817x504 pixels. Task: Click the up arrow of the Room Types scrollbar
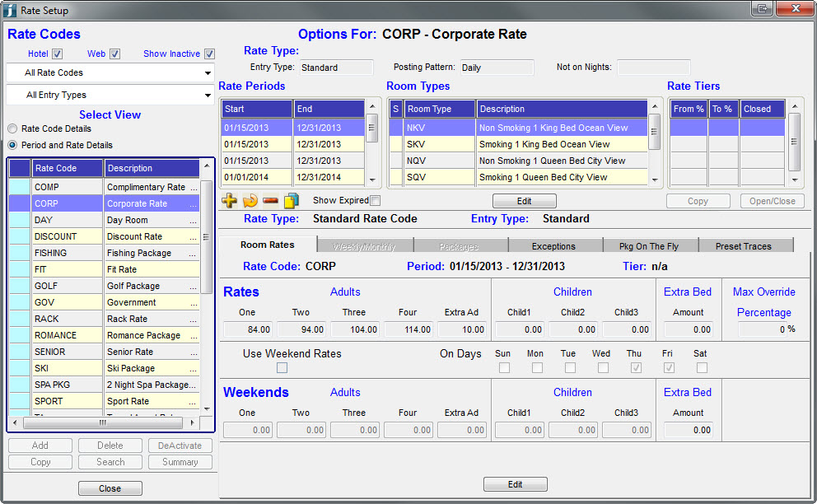[655, 106]
